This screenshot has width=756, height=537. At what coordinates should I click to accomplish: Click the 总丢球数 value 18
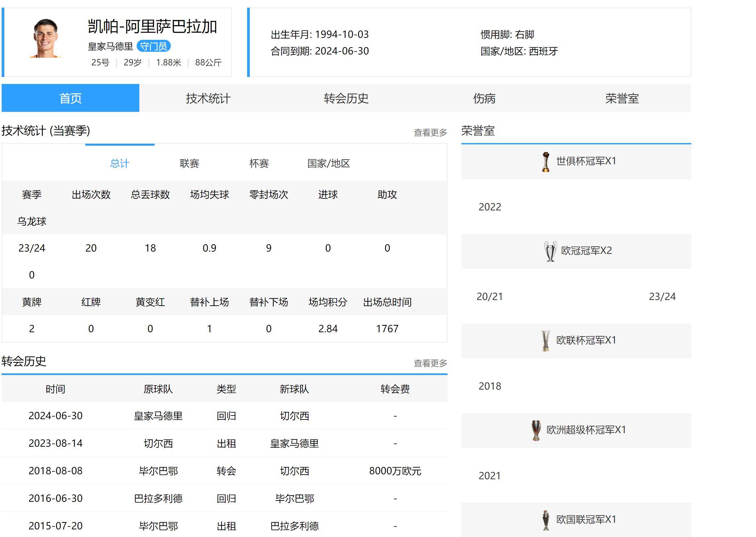pyautogui.click(x=150, y=248)
